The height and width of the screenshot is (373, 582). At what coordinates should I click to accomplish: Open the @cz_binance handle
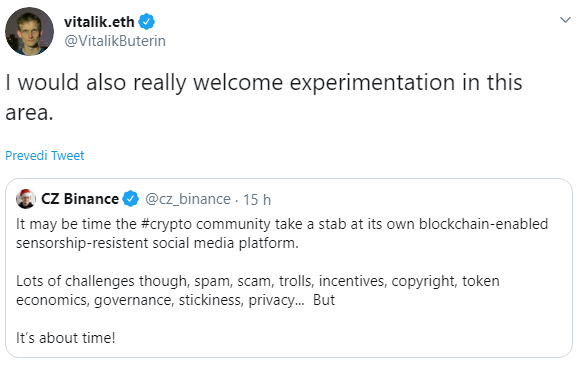coord(188,199)
